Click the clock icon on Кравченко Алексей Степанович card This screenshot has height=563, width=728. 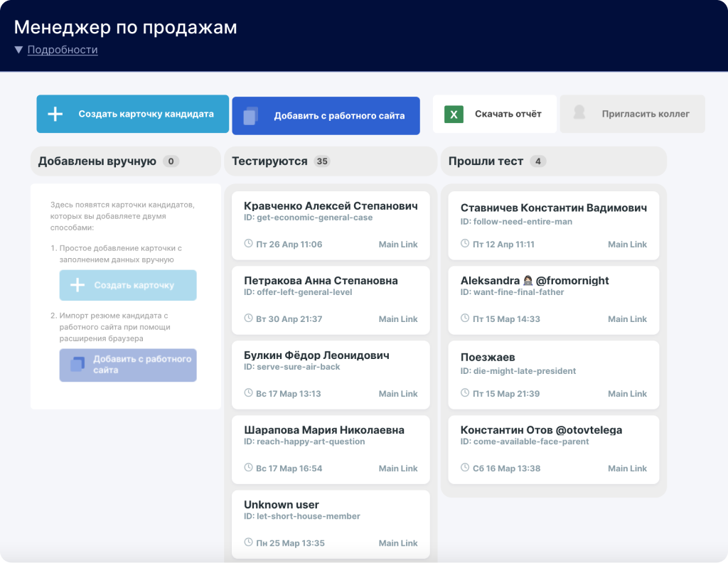pos(248,244)
